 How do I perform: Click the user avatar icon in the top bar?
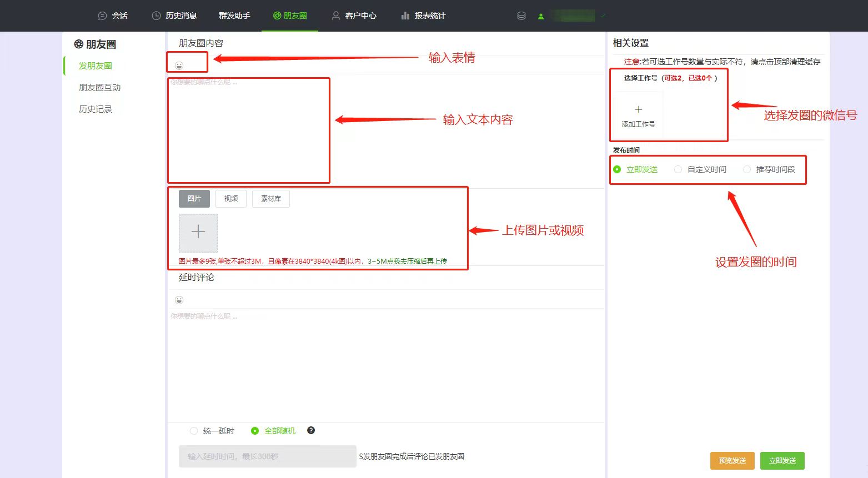[x=540, y=16]
